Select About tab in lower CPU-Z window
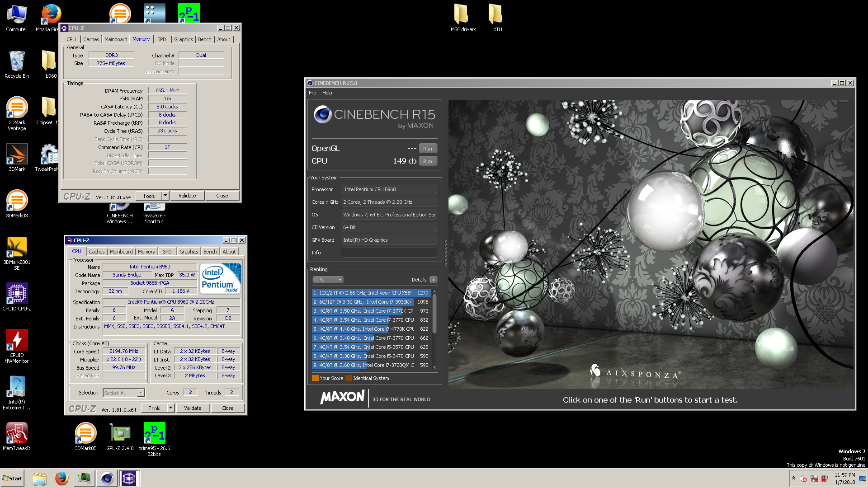The width and height of the screenshot is (868, 488). click(x=229, y=252)
